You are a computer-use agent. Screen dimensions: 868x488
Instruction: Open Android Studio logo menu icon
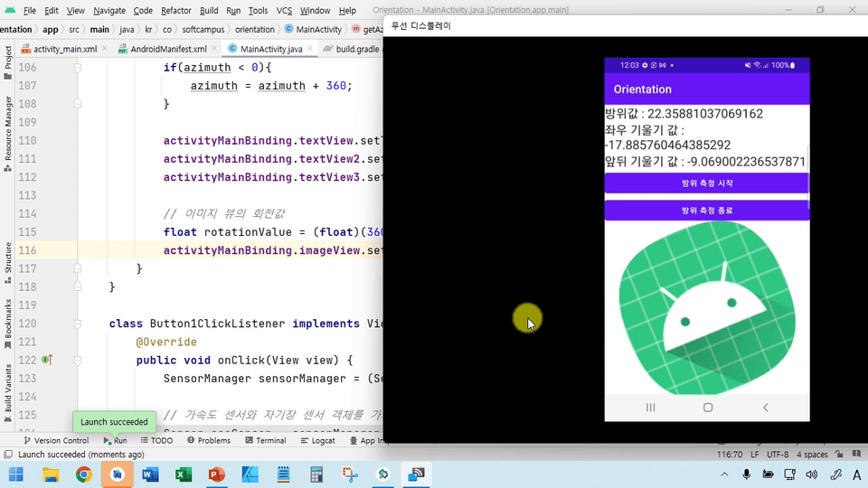(x=9, y=10)
